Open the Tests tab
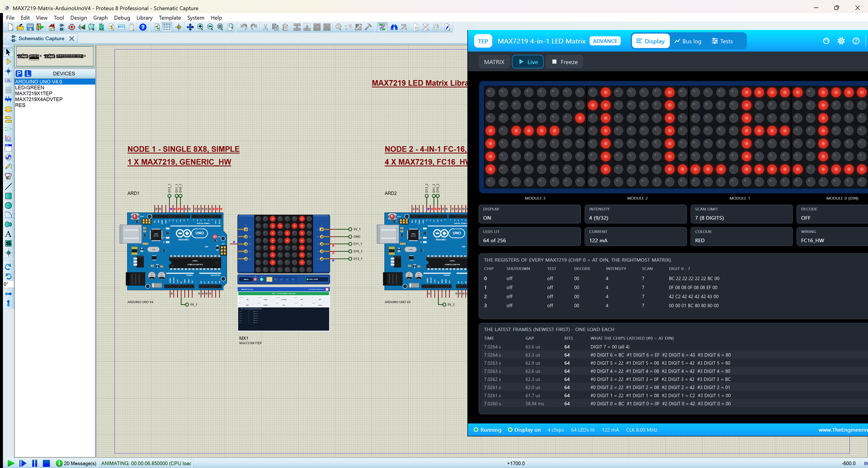 [722, 41]
